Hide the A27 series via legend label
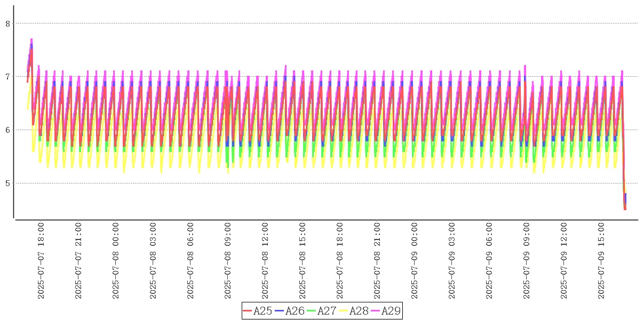The height and width of the screenshot is (320, 644). pos(327,311)
